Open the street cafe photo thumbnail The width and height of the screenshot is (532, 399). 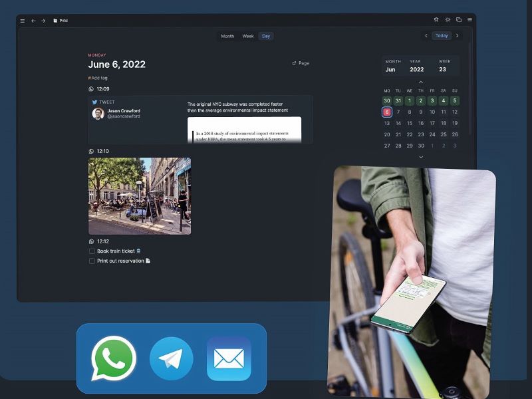140,196
